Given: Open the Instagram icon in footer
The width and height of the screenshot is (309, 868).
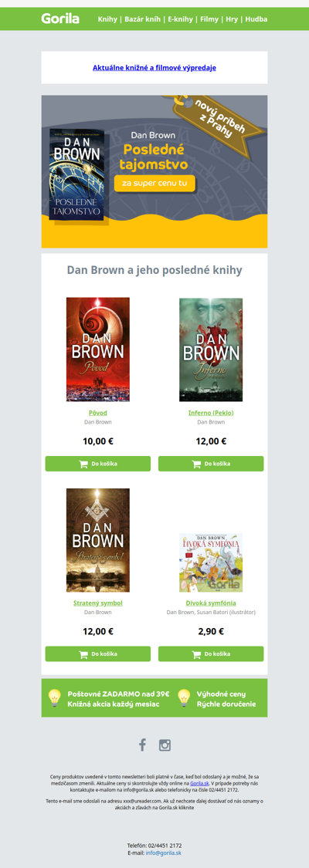Looking at the screenshot, I should [x=165, y=745].
